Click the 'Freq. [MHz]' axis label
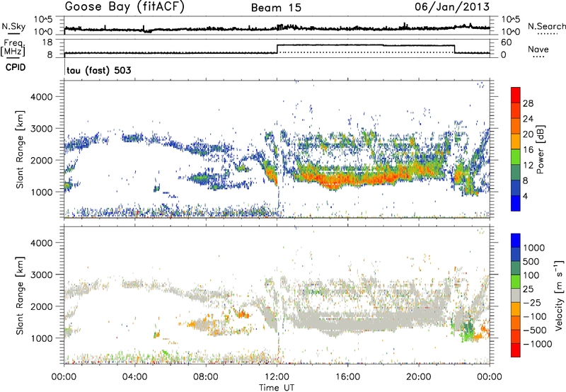The height and width of the screenshot is (392, 566). point(13,48)
